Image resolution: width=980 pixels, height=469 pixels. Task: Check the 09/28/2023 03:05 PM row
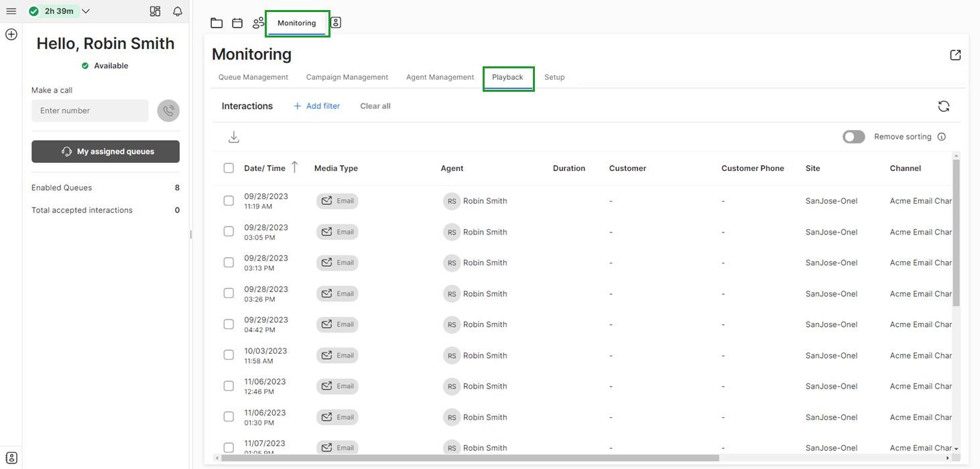229,231
